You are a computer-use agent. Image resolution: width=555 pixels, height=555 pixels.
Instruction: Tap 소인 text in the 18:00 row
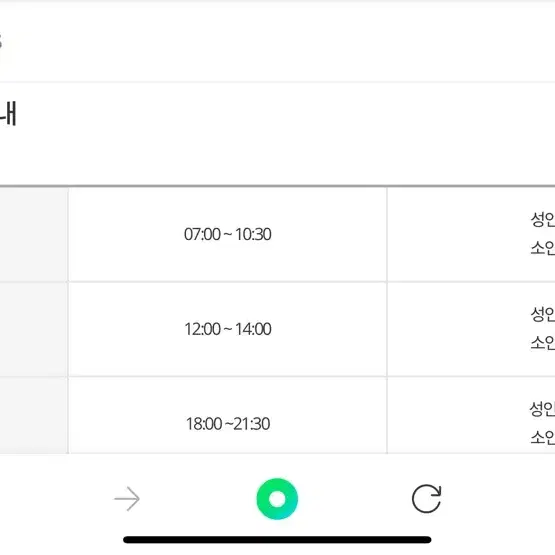(x=543, y=437)
